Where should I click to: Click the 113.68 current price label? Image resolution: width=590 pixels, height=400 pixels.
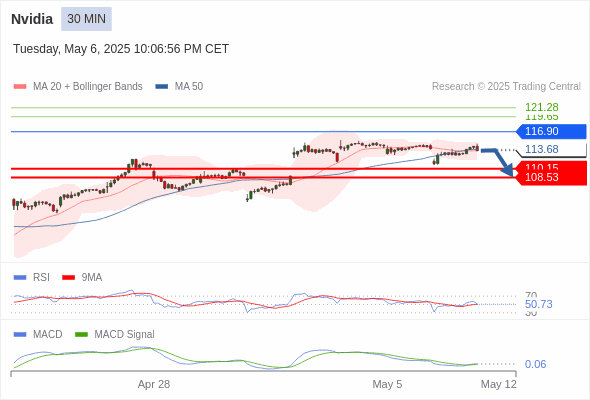coord(542,149)
